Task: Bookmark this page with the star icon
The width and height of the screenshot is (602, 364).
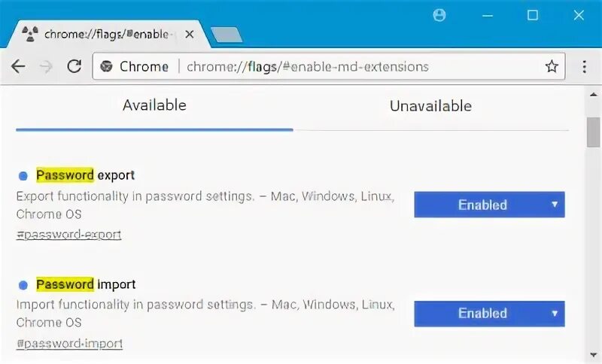Action: coord(552,66)
